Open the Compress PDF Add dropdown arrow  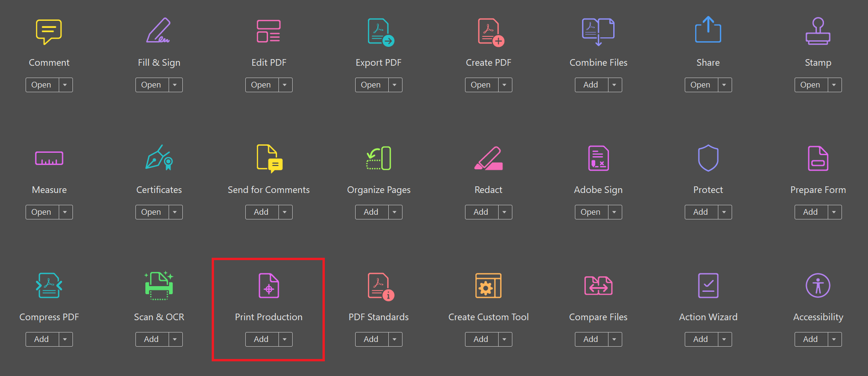coord(65,340)
